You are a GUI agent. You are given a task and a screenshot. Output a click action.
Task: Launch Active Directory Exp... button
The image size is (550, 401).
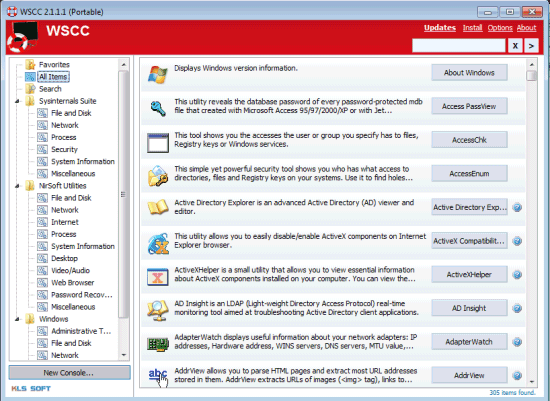[x=469, y=207]
